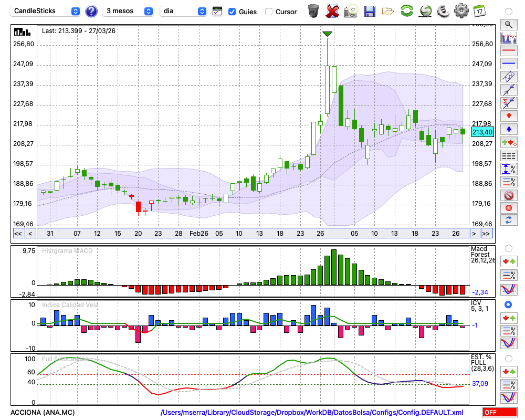Select the radio button beside Macd Forest panel

508,248
